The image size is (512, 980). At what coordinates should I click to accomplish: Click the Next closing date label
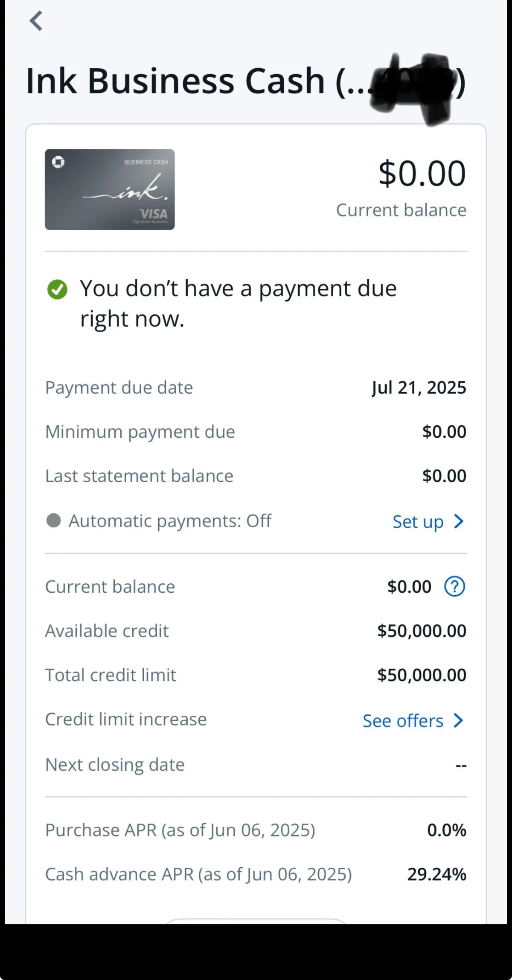click(x=115, y=765)
